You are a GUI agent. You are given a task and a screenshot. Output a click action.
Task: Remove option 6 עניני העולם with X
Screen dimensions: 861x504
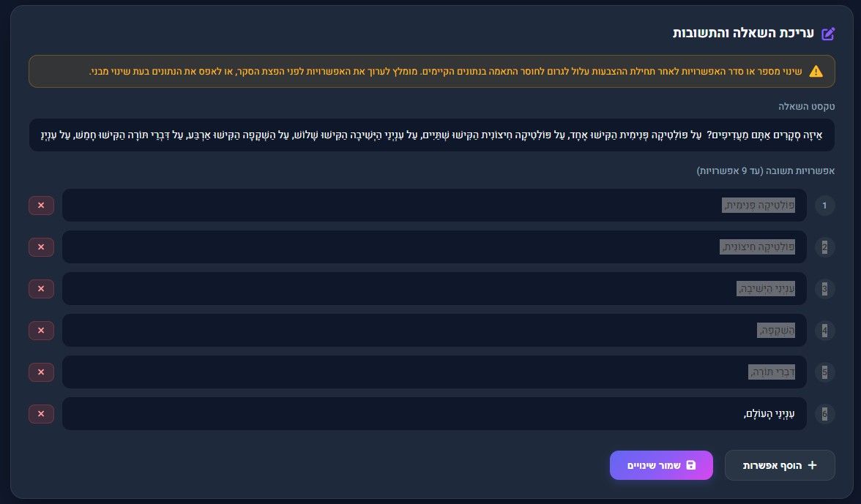click(41, 413)
